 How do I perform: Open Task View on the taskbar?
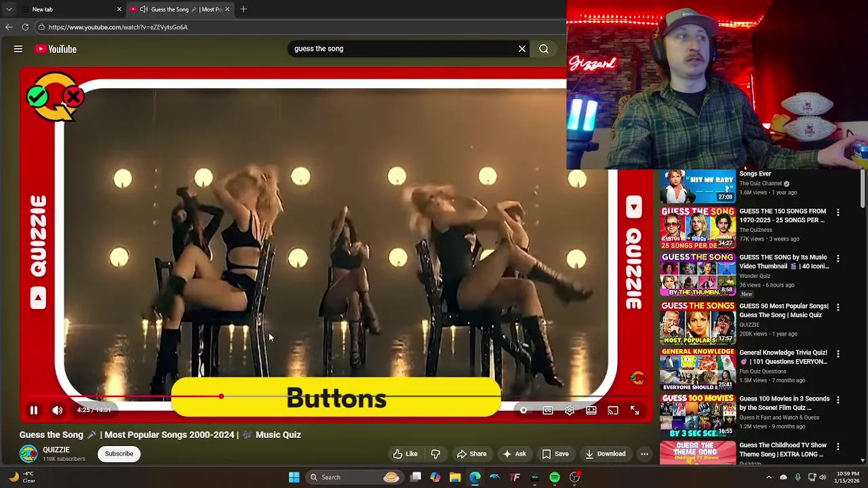point(416,477)
